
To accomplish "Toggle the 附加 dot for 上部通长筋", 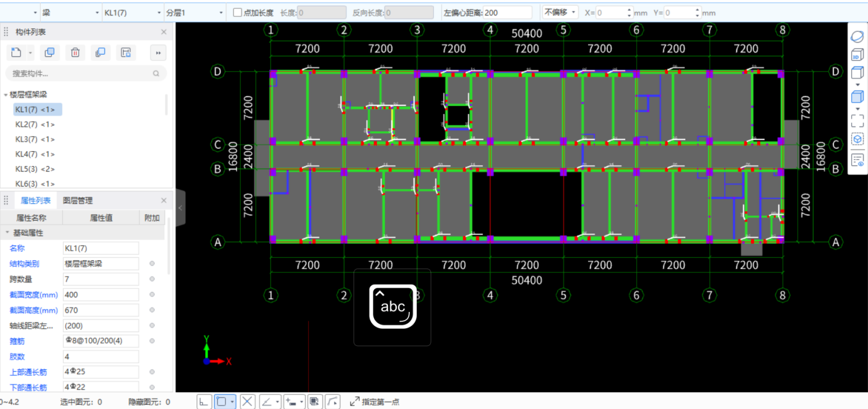I will point(152,372).
